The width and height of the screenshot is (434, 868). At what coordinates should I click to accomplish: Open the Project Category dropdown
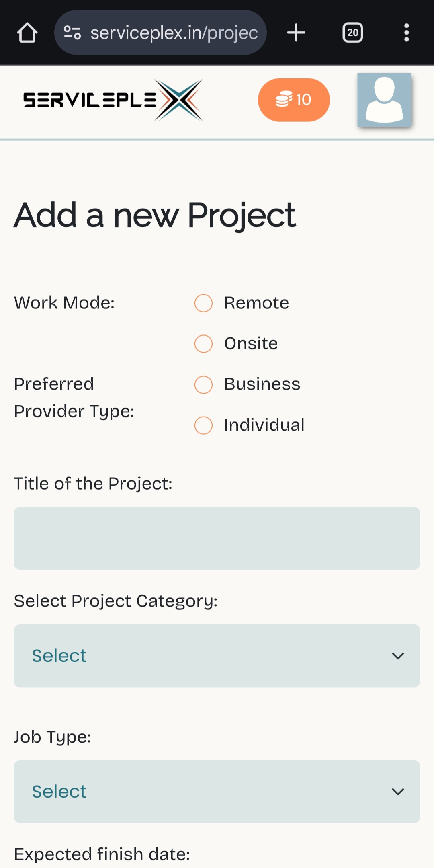pyautogui.click(x=217, y=655)
